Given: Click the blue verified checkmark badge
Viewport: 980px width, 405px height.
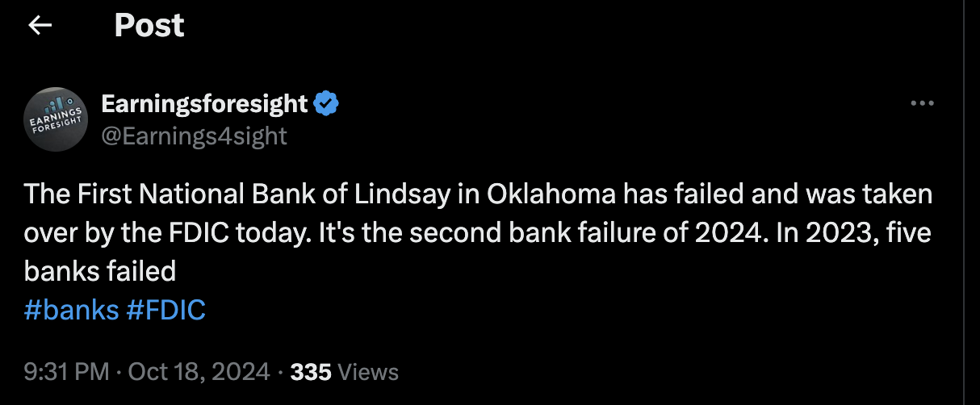Looking at the screenshot, I should point(325,103).
